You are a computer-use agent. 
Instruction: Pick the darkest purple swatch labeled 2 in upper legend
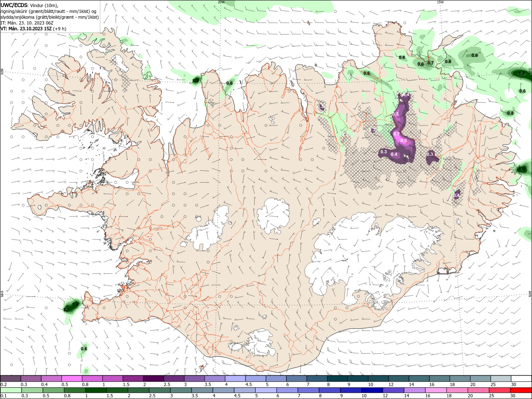[153, 378]
